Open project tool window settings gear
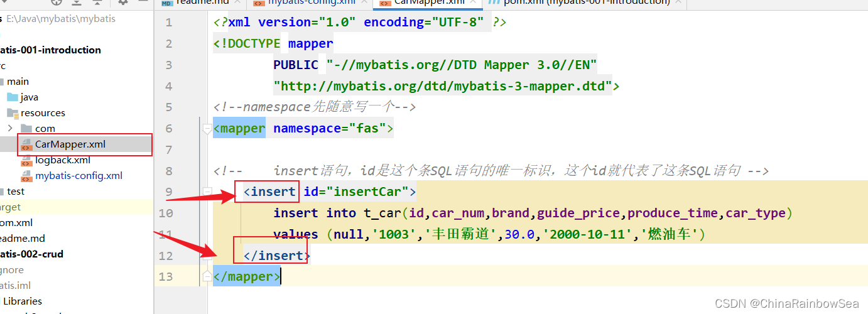The height and width of the screenshot is (314, 868). pyautogui.click(x=123, y=2)
